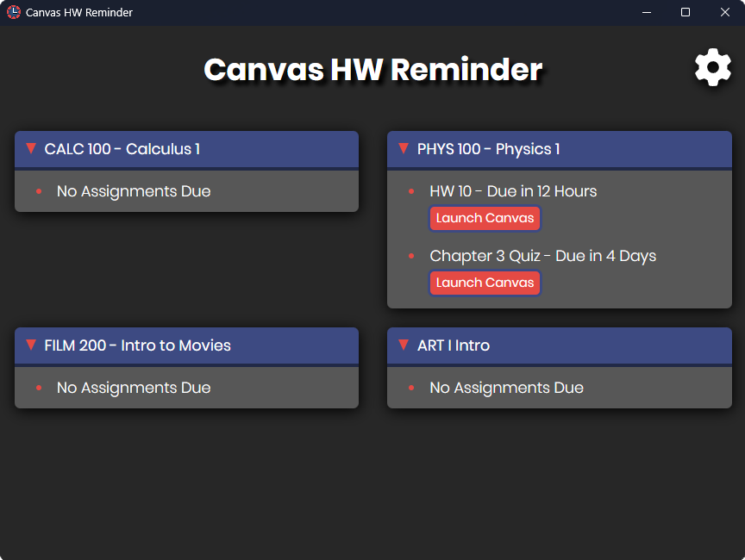The image size is (745, 560).
Task: Click the ART I Intro course header
Action: coord(454,345)
